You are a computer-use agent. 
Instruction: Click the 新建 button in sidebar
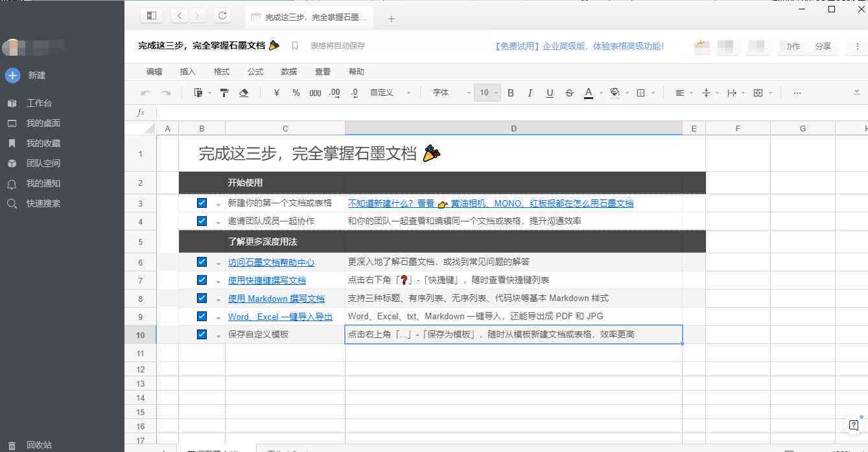26,75
